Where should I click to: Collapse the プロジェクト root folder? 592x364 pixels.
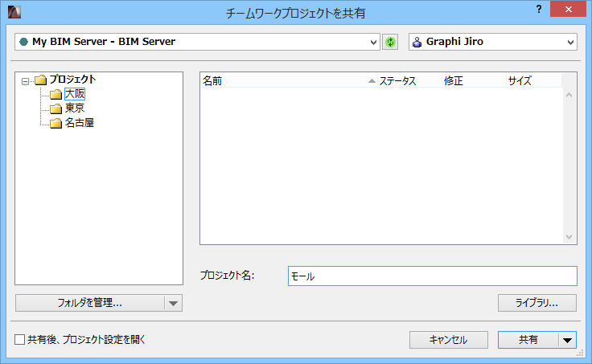click(x=25, y=81)
